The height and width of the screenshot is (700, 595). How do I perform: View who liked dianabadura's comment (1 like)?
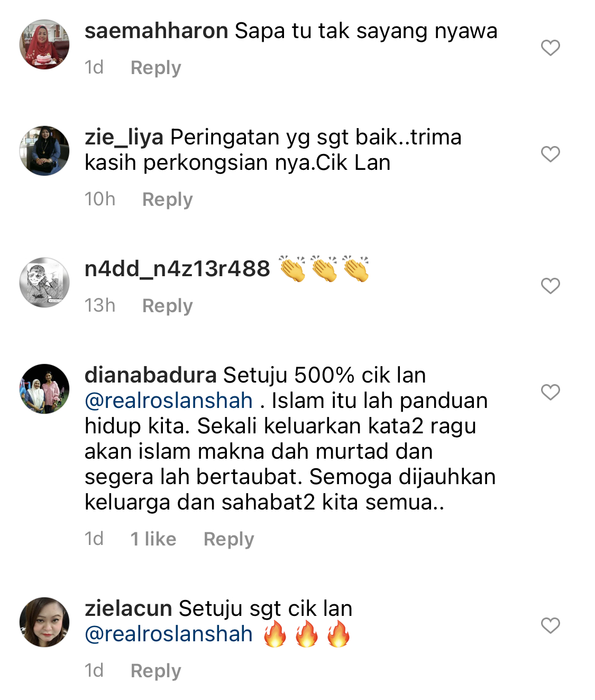(153, 539)
